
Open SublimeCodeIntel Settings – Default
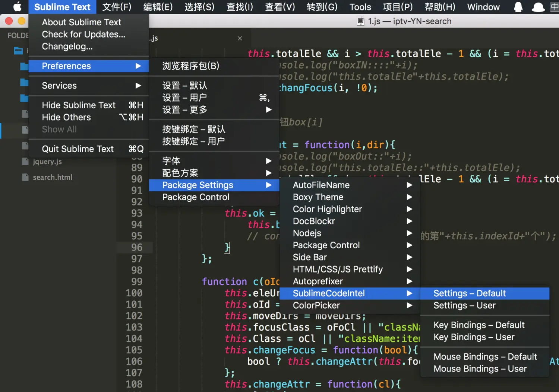[x=485, y=293]
